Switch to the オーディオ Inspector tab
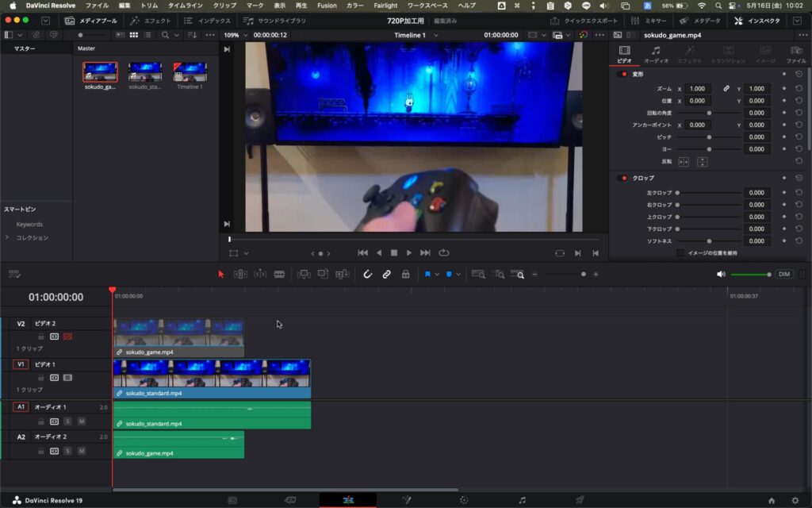Viewport: 812px width, 508px height. (x=656, y=55)
